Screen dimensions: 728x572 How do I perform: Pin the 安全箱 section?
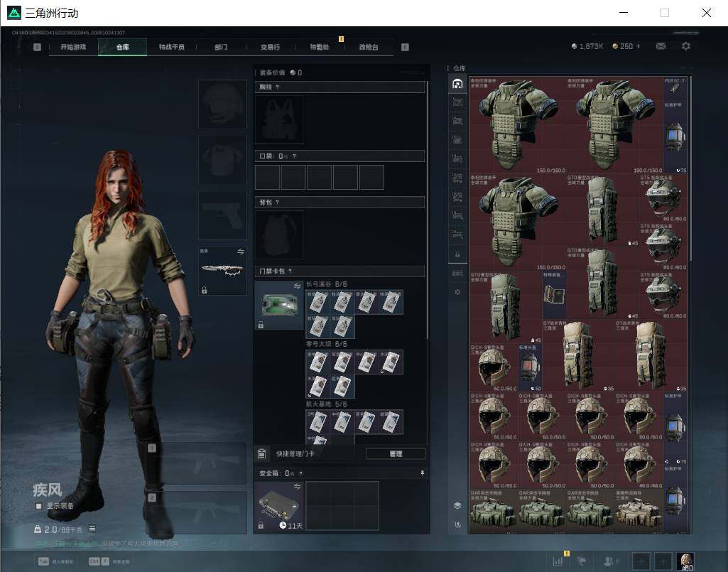422,473
